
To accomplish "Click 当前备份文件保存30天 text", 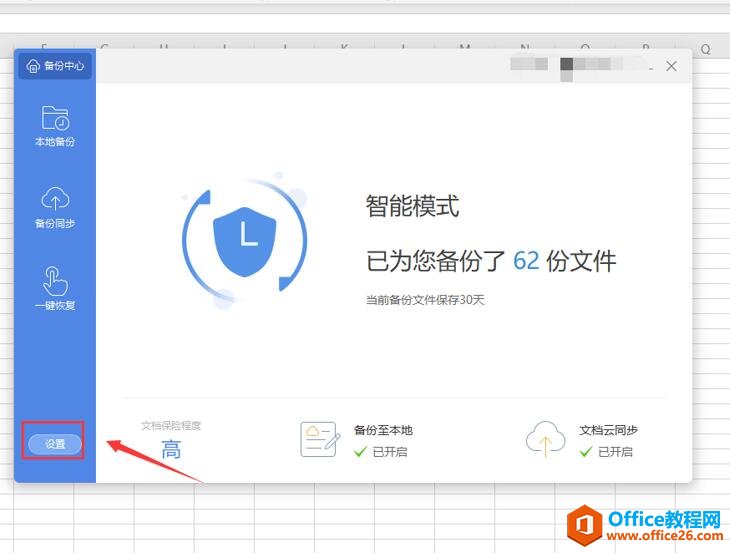I will (425, 300).
